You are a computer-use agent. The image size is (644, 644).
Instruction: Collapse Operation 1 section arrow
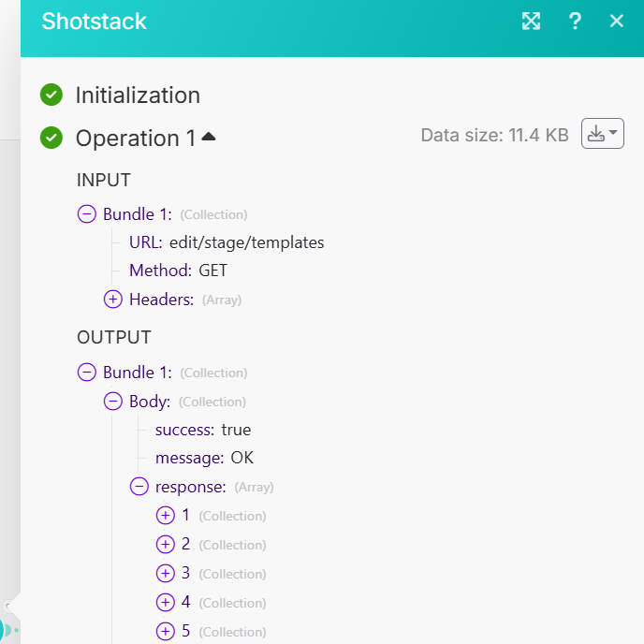(x=209, y=137)
